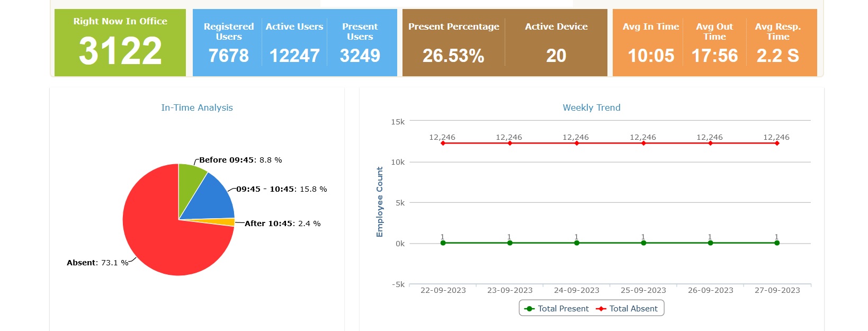Toggle Total Present series in legend
The width and height of the screenshot is (868, 331).
tap(557, 309)
